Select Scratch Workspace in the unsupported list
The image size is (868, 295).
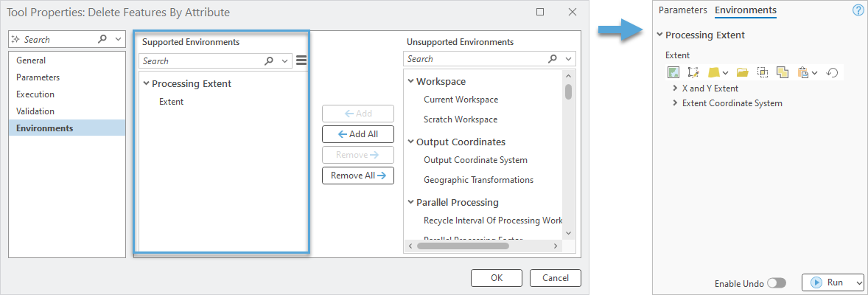pyautogui.click(x=461, y=119)
